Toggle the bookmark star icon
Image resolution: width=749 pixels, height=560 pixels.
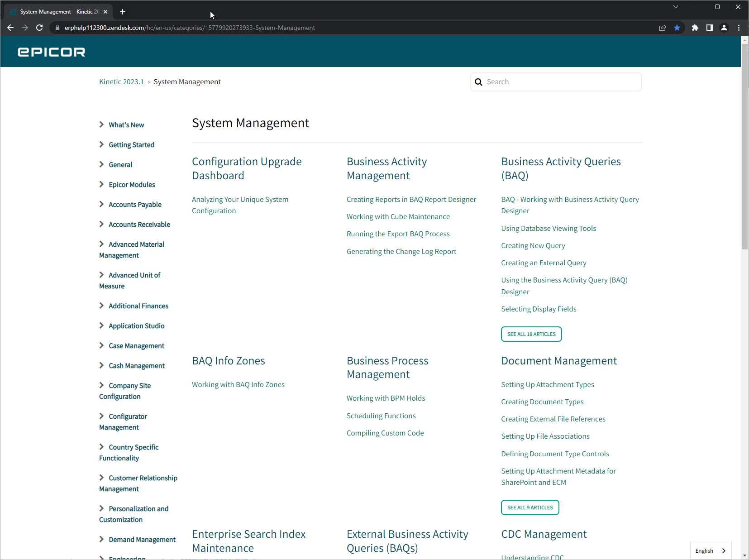(x=677, y=28)
